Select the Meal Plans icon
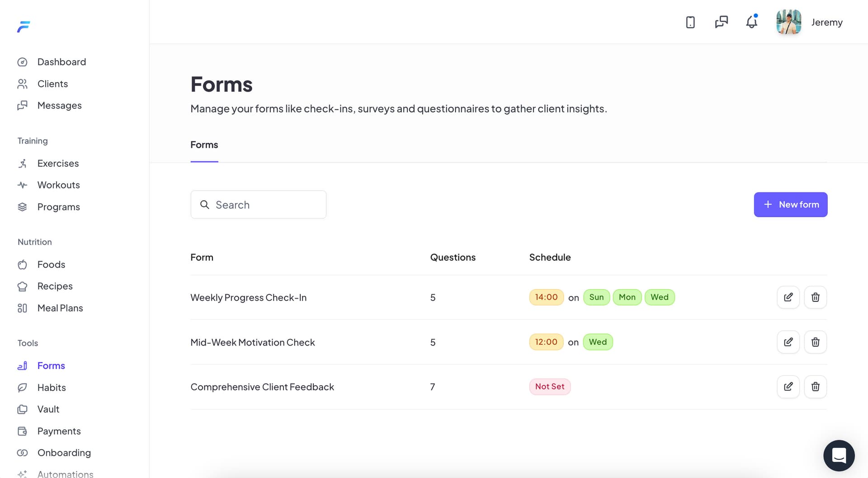The image size is (868, 478). (x=23, y=308)
